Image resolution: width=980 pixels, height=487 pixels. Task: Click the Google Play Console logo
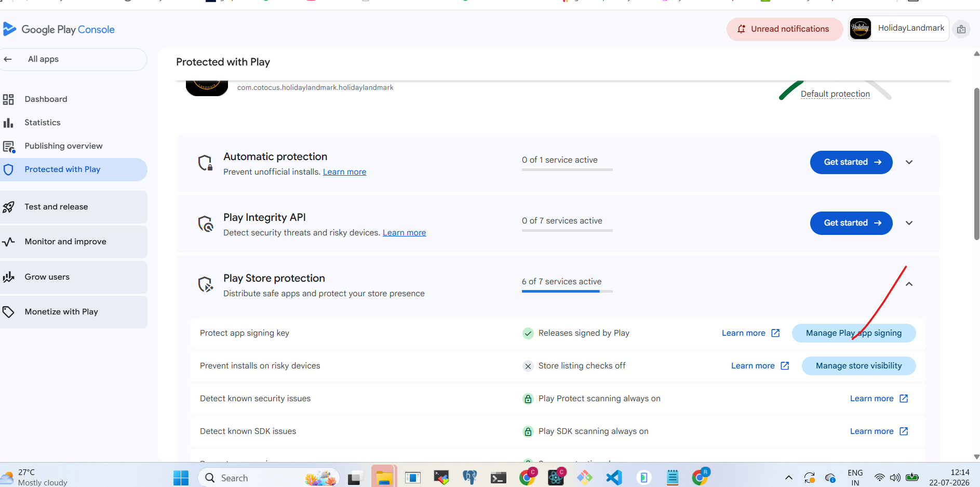point(59,30)
